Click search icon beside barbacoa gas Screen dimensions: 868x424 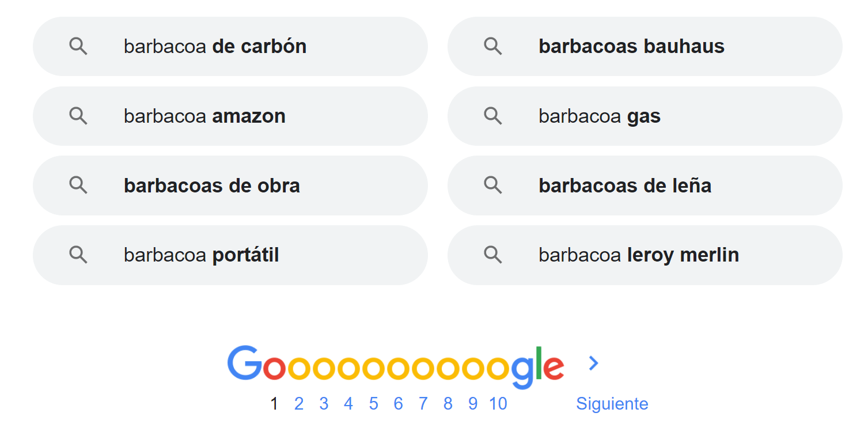pos(492,116)
